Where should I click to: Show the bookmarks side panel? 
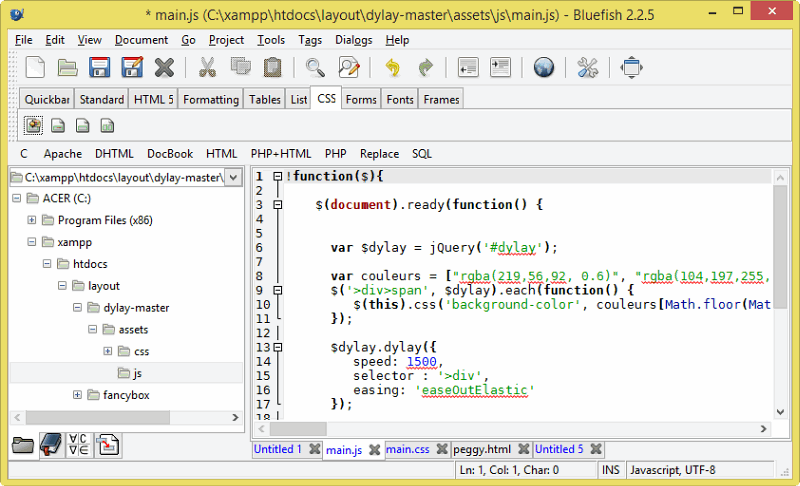click(52, 445)
